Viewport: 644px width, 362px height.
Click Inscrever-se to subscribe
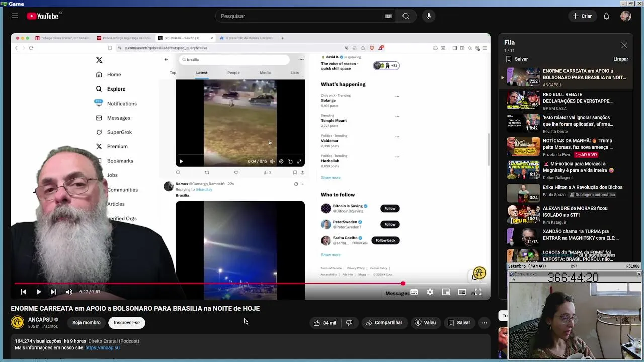(x=127, y=323)
